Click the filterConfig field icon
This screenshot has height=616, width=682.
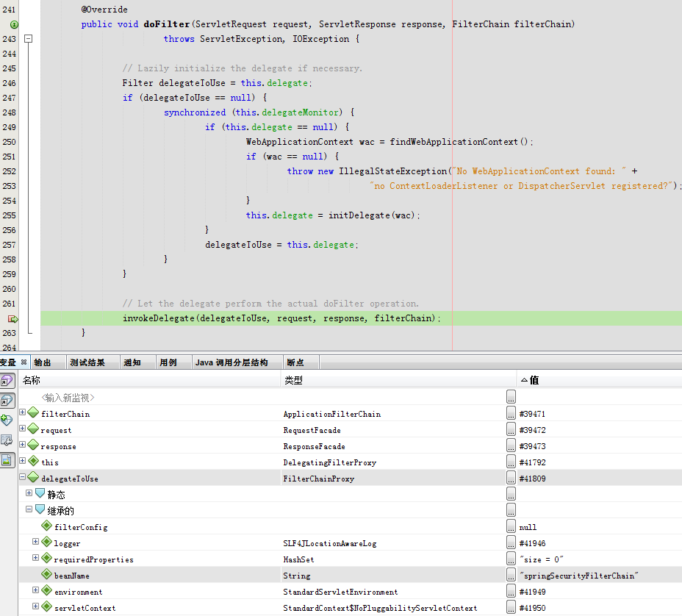pos(46,526)
